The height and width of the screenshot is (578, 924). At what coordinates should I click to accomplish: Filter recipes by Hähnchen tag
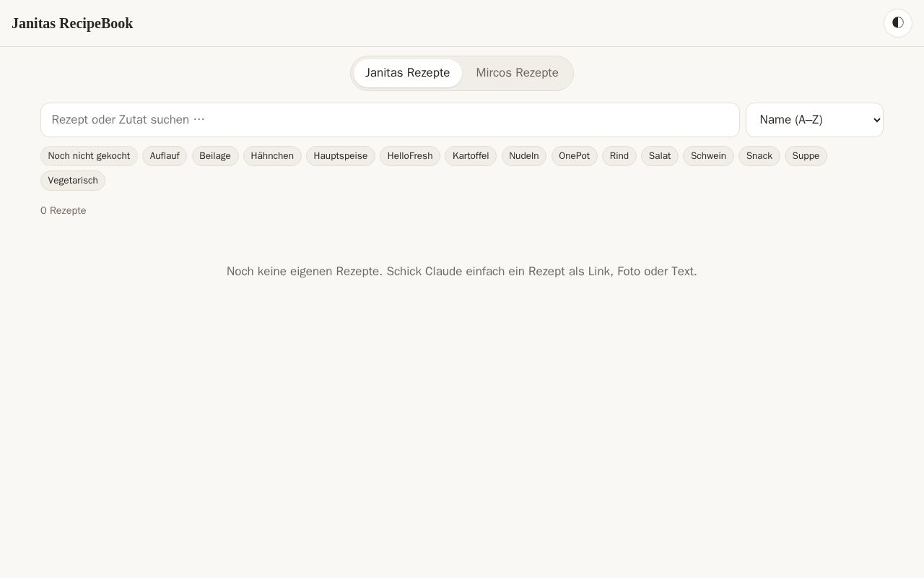(x=272, y=156)
